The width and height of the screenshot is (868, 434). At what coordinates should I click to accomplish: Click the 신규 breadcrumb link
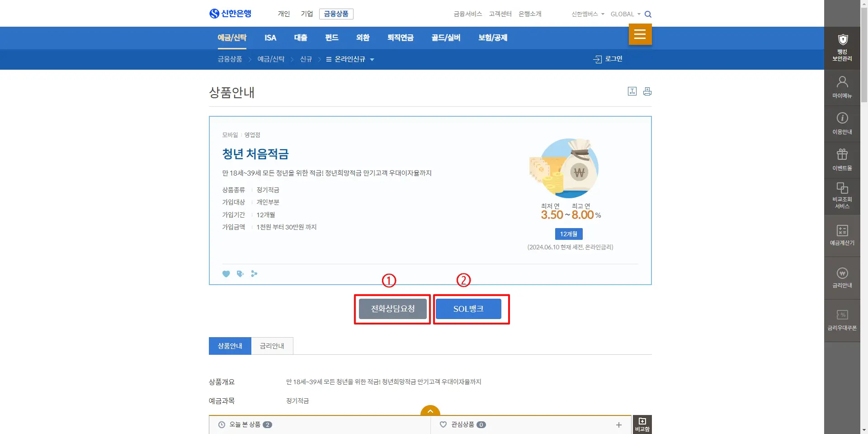(306, 59)
